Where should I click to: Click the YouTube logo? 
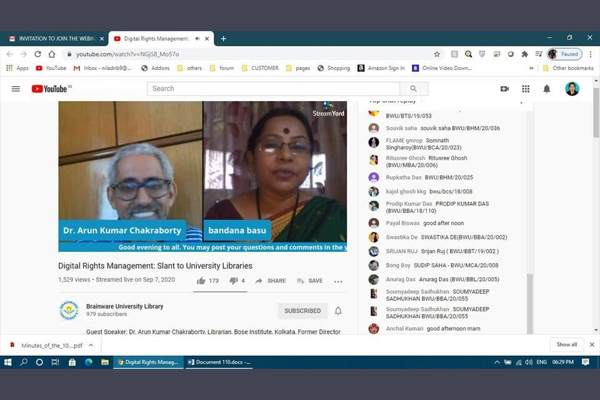[x=50, y=89]
